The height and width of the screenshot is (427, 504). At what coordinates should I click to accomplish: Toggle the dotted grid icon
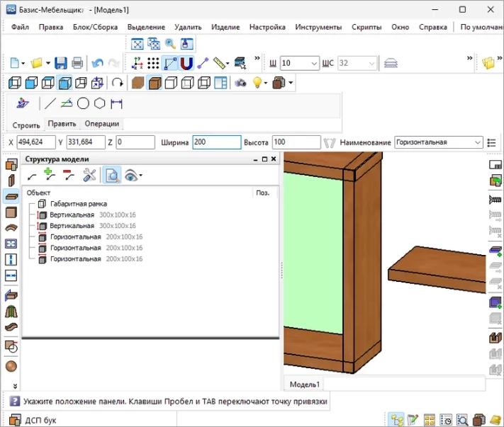(153, 63)
